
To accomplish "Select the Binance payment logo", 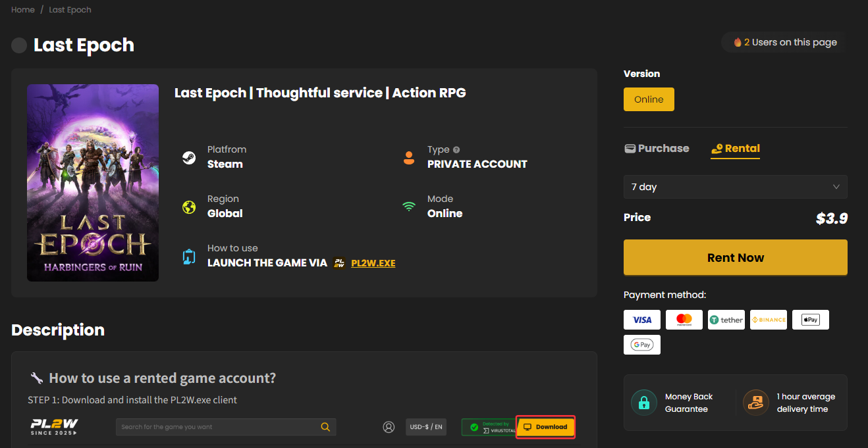I will [769, 320].
